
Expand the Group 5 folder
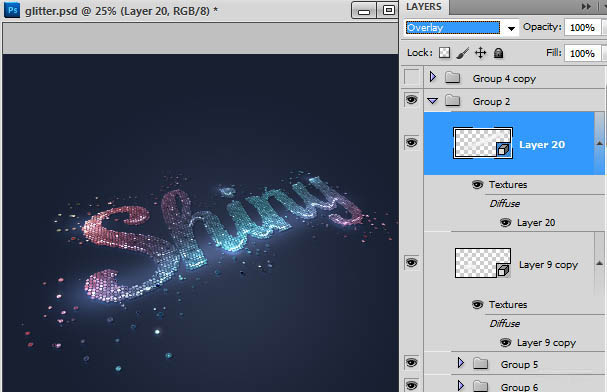pos(461,363)
